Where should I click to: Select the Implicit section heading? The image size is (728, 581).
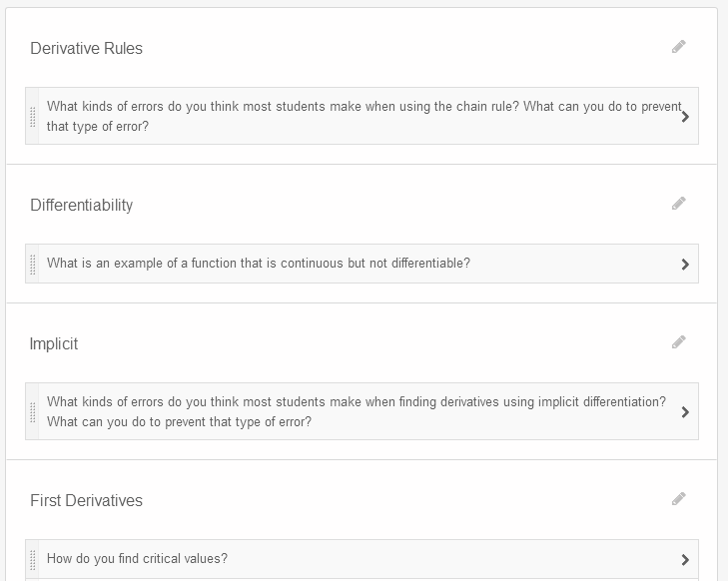pyautogui.click(x=54, y=343)
